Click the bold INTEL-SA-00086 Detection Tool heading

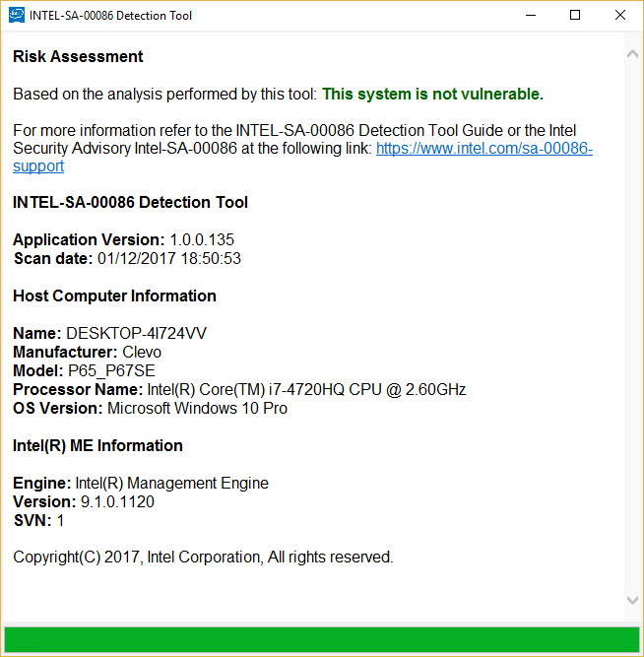click(x=130, y=202)
